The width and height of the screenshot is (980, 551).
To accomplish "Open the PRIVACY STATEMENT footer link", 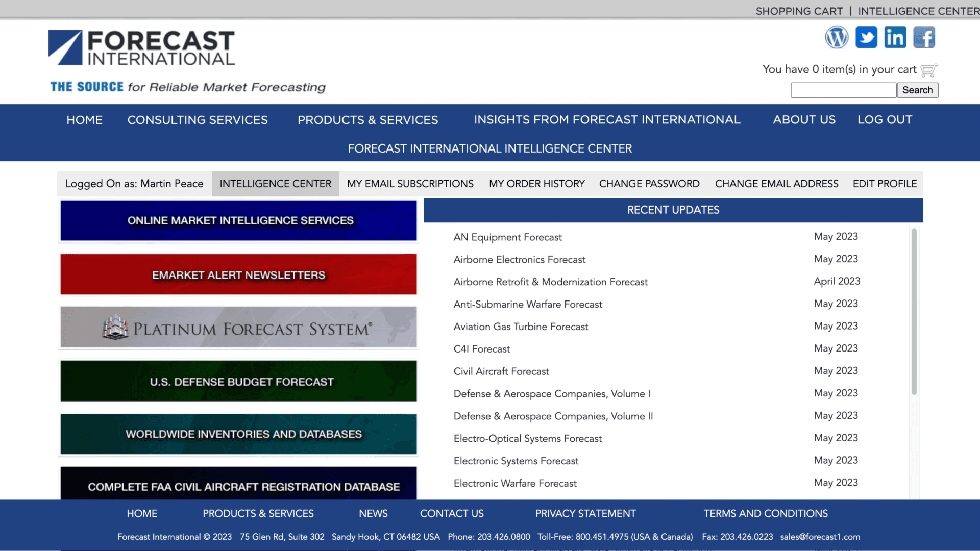I will (x=585, y=514).
